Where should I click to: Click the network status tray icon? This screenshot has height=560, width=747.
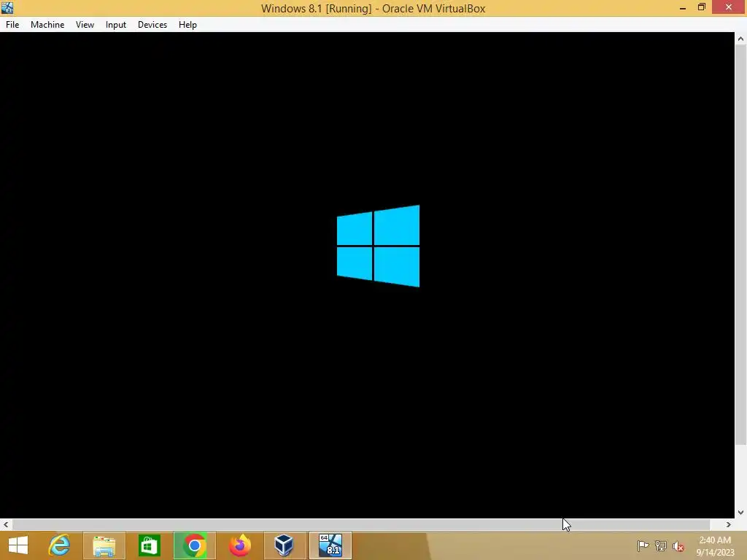[661, 545]
